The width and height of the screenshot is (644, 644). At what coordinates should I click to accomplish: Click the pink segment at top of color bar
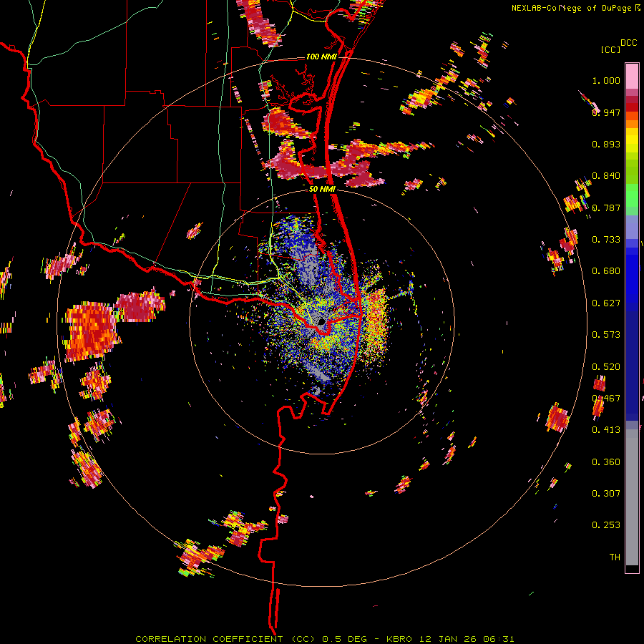(632, 76)
